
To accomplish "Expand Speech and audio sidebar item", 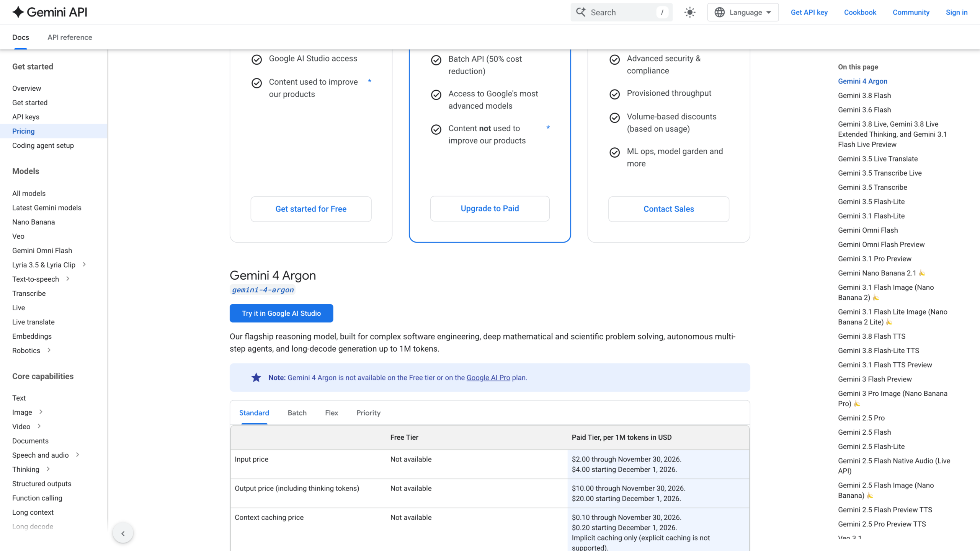I will pos(78,455).
